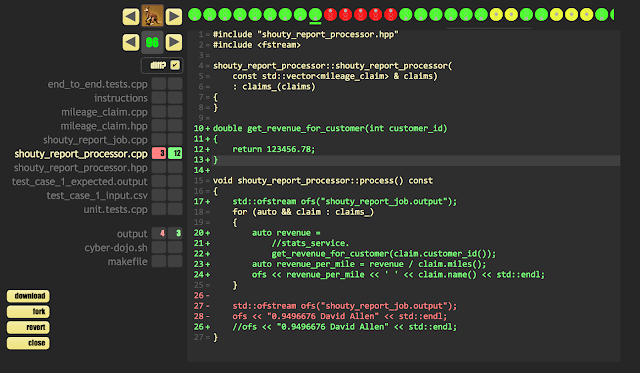Screen dimensions: 640x373
Task: Click the revert button
Action: [28, 327]
